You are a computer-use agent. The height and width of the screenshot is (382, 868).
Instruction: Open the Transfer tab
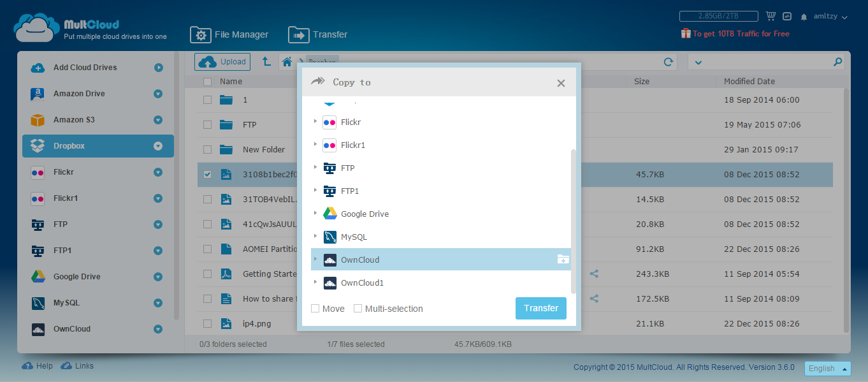[317, 34]
